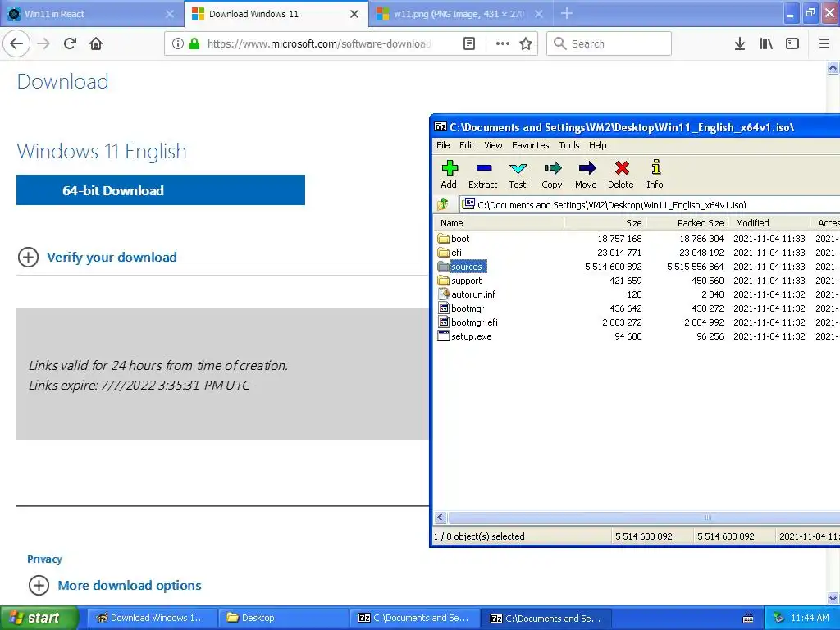Open the View menu in 7-Zip
Image resolution: width=840 pixels, height=630 pixels.
(493, 145)
